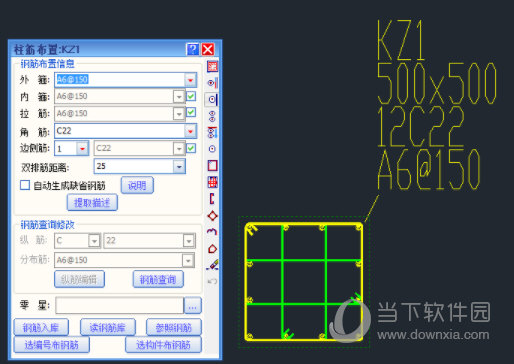The image size is (514, 364).
Task: Click the 选编号布钢筋 button
Action: tap(52, 345)
